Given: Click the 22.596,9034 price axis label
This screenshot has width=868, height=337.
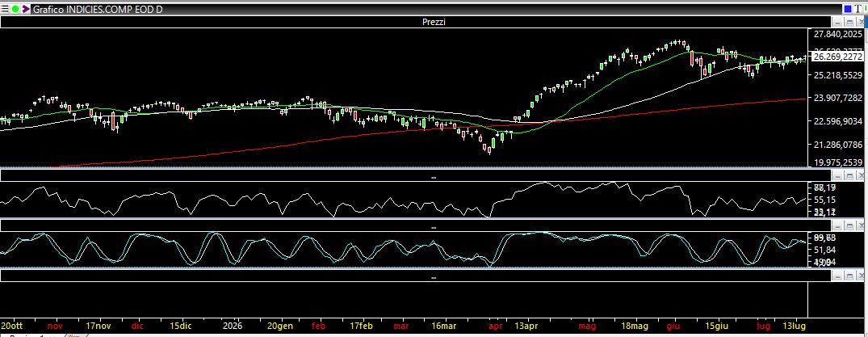Looking at the screenshot, I should tap(837, 121).
